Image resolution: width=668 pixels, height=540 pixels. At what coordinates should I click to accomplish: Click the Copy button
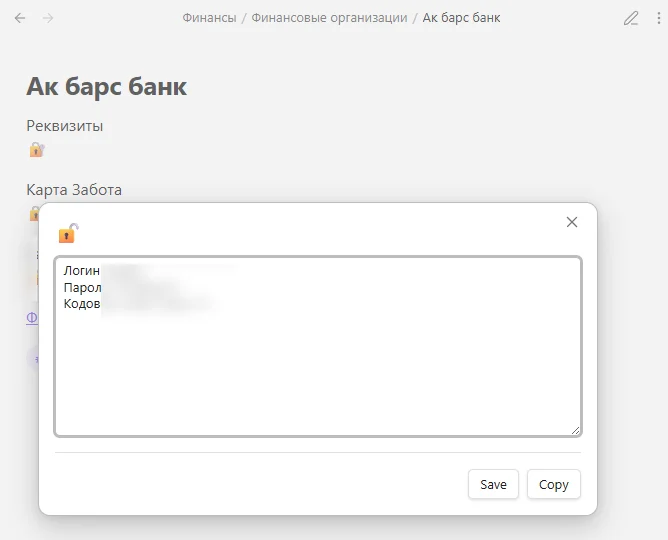tap(554, 484)
